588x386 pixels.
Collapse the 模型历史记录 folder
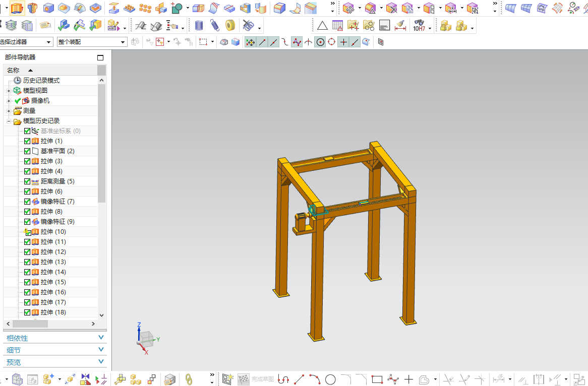pos(9,121)
